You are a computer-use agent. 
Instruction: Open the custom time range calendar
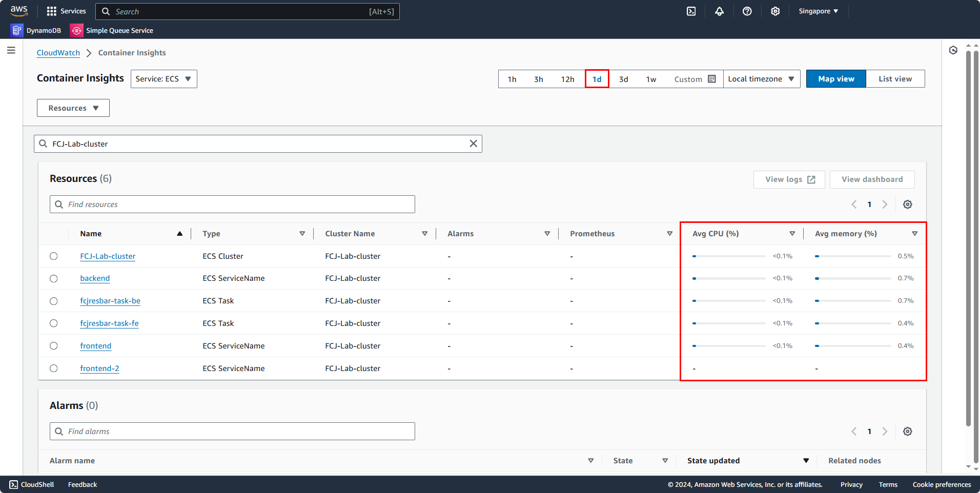click(x=695, y=79)
